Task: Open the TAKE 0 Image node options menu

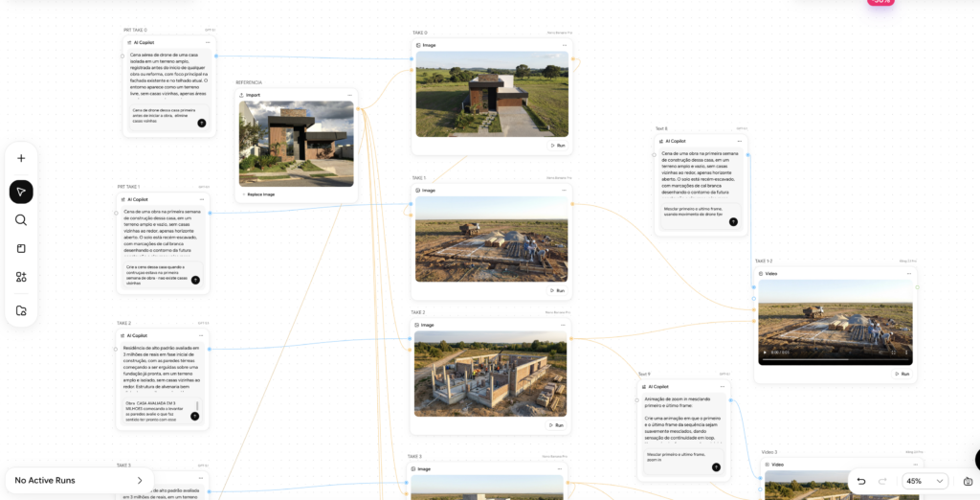Action: (564, 45)
